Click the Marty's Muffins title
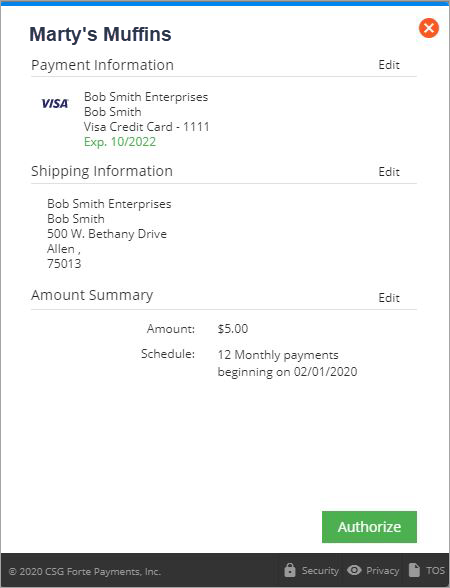This screenshot has width=450, height=588. click(100, 34)
